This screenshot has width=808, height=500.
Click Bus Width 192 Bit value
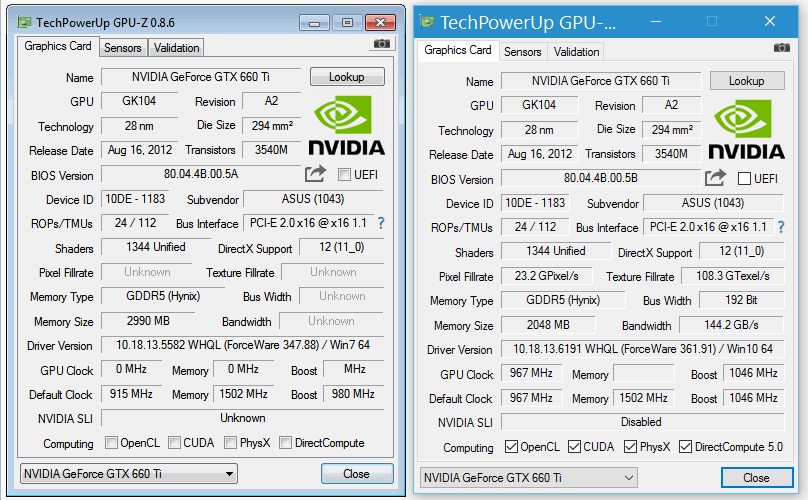[742, 301]
